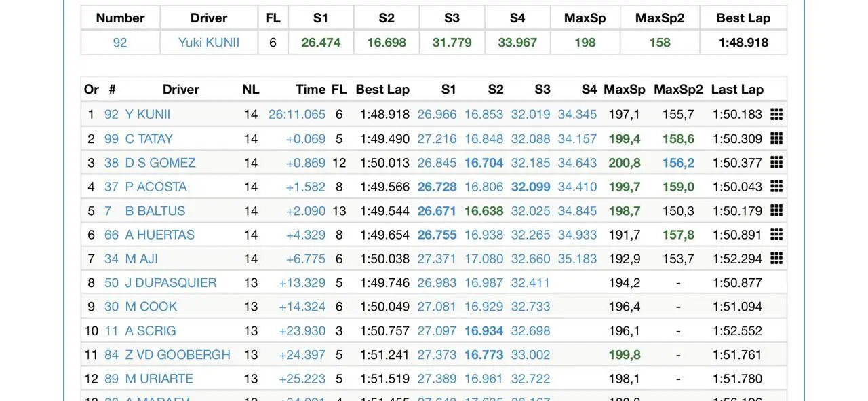Open the Yuki KUNII fastest lap driver link
This screenshot has width=868, height=401.
209,43
